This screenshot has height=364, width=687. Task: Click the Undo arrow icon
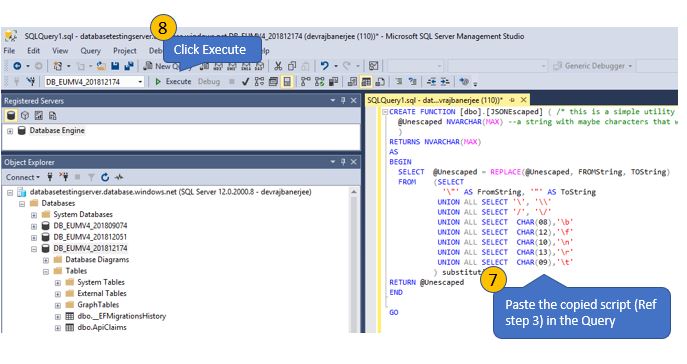coord(324,66)
